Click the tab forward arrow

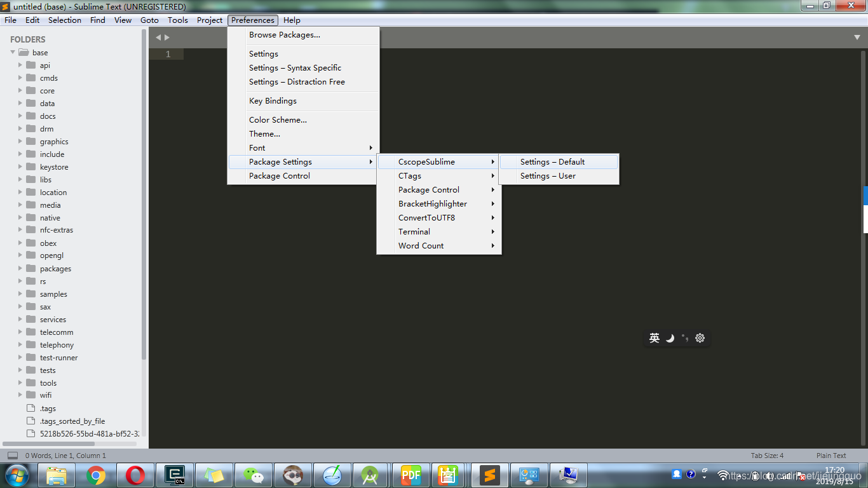click(167, 37)
